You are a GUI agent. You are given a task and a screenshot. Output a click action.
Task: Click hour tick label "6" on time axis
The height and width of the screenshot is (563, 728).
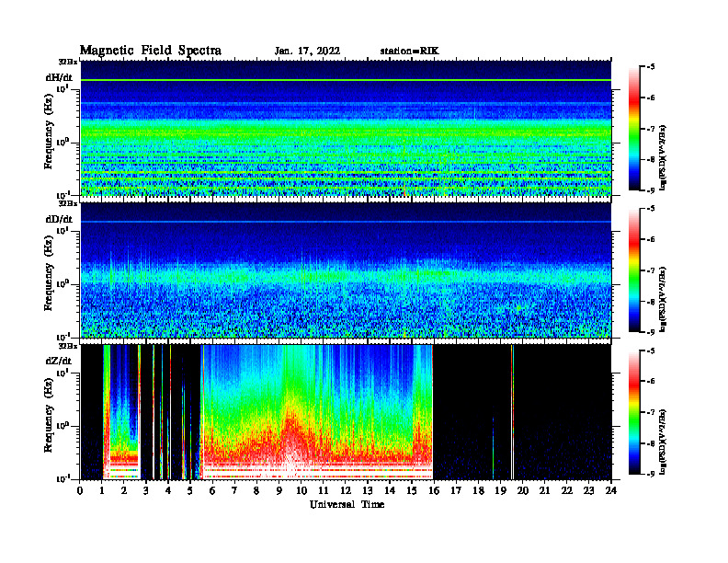click(x=212, y=490)
